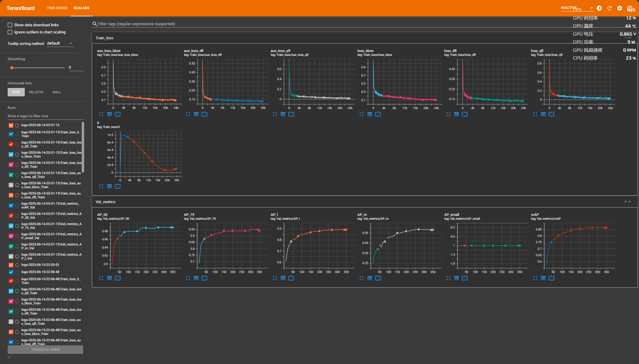
Task: Toggle log scale on loss_dfl chart
Action: (x=457, y=114)
